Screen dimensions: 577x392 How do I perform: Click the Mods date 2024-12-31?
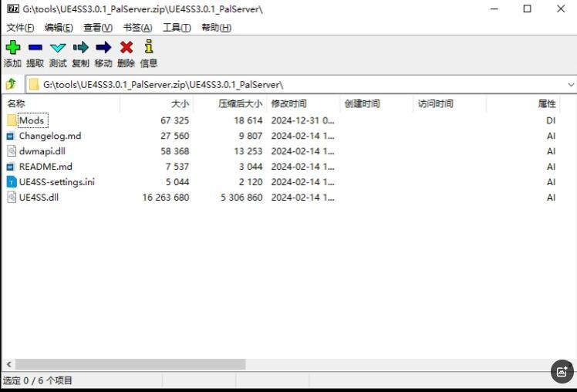coord(303,120)
